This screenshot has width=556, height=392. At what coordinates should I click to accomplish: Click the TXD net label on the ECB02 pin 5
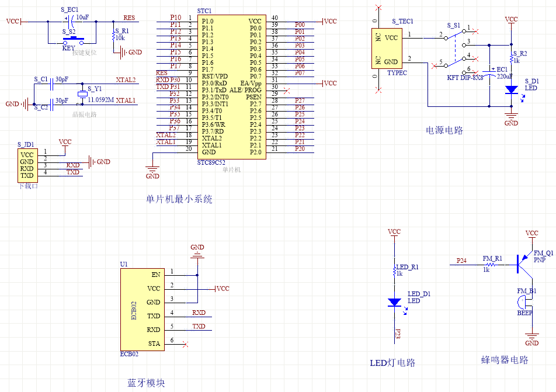pos(199,327)
